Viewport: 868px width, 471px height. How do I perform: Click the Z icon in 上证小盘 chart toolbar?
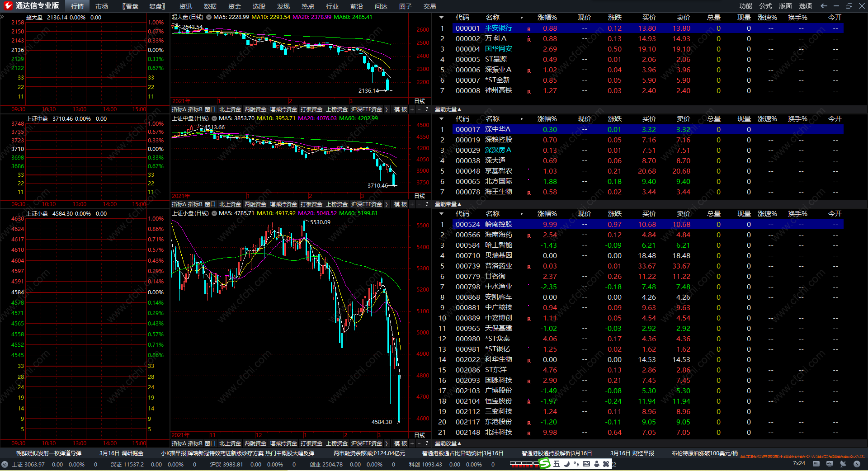tap(427, 443)
